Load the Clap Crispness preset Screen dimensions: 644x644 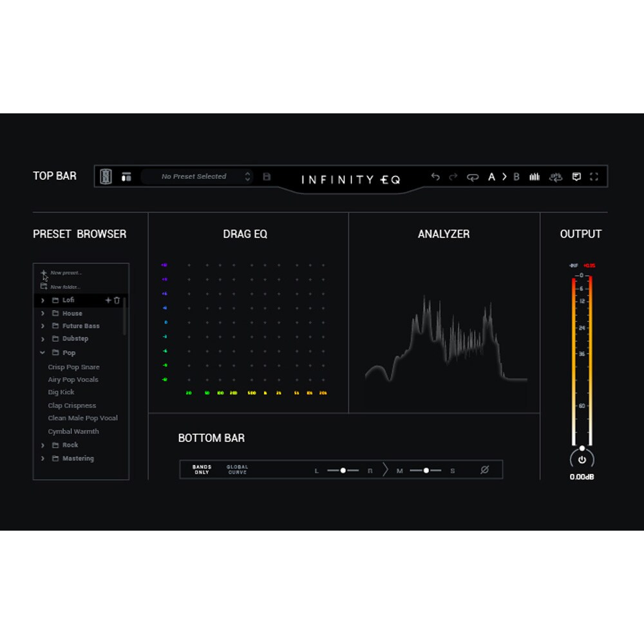[72, 406]
